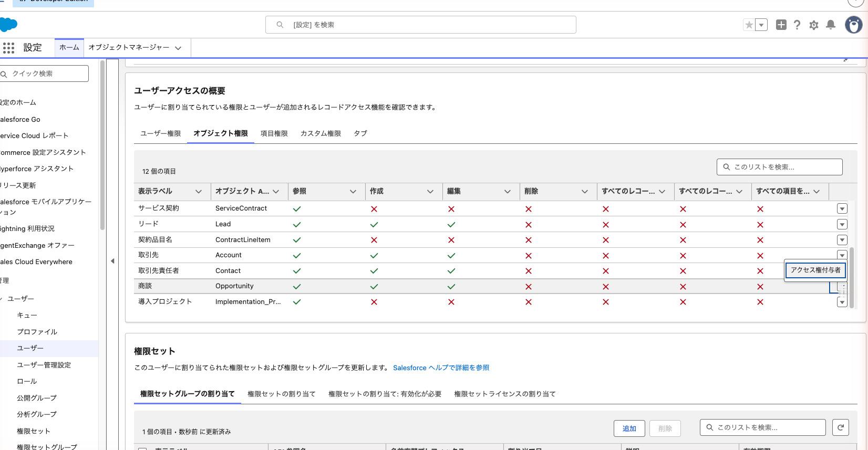This screenshot has width=868, height=450.
Task: Open row actions for ServiceContract row
Action: tap(842, 208)
